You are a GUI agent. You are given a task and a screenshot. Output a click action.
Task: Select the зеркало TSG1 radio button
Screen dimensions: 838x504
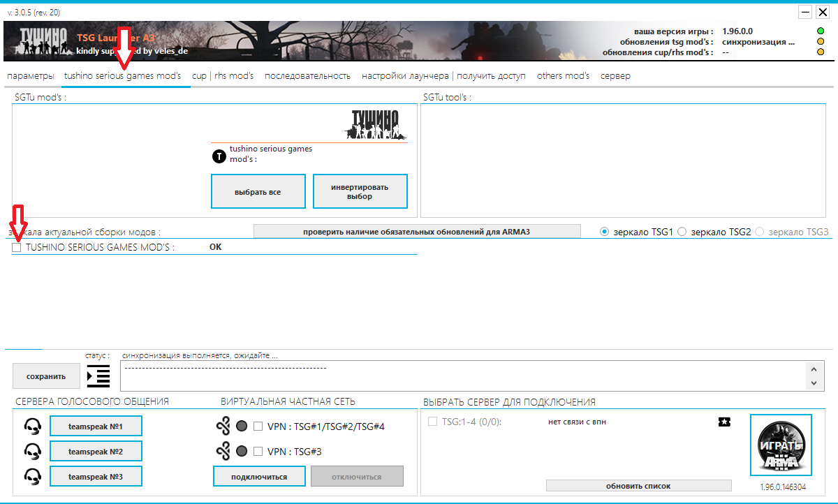coord(605,231)
